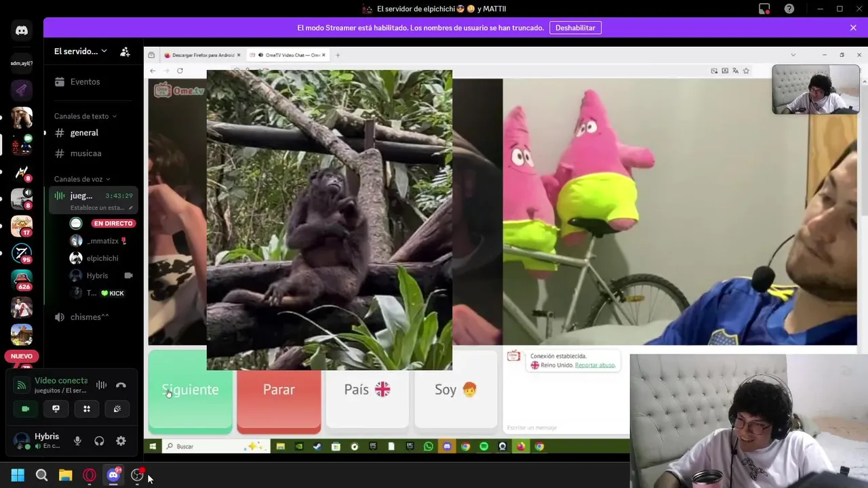Click the NUEVO unread indicator
This screenshot has height=488, width=868.
(x=22, y=356)
